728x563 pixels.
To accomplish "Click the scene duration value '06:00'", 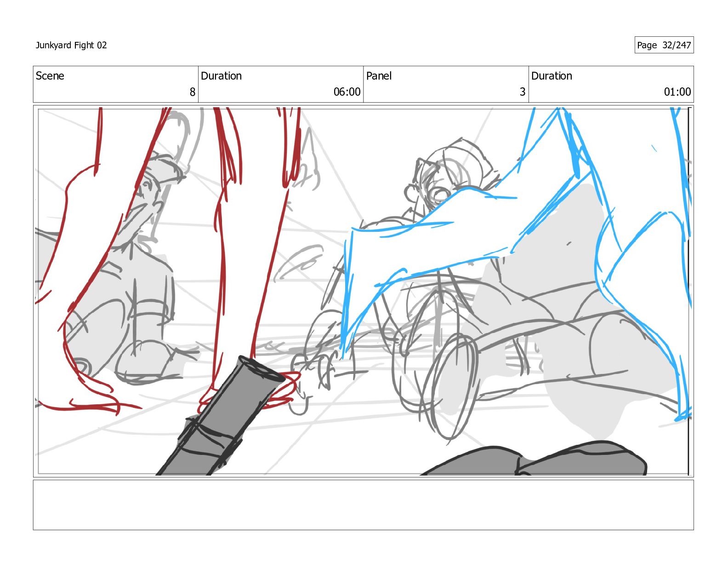I will coord(347,92).
